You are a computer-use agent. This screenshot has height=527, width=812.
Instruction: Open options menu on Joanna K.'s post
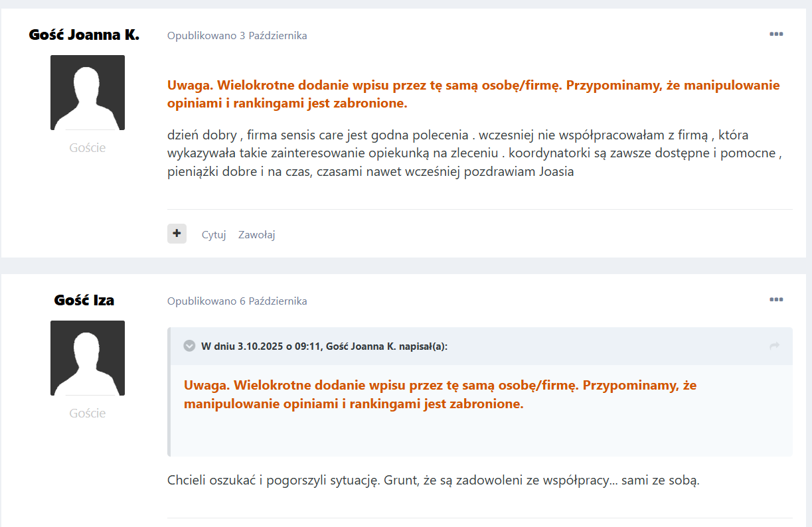coord(776,35)
